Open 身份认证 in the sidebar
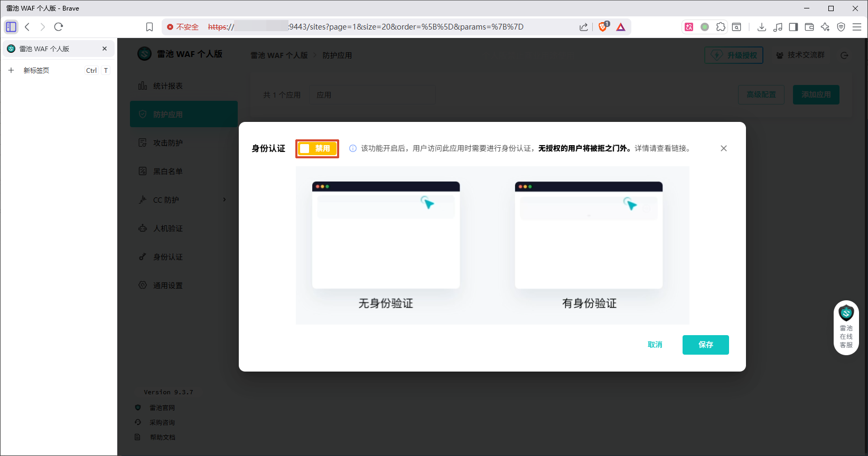 pos(184,257)
